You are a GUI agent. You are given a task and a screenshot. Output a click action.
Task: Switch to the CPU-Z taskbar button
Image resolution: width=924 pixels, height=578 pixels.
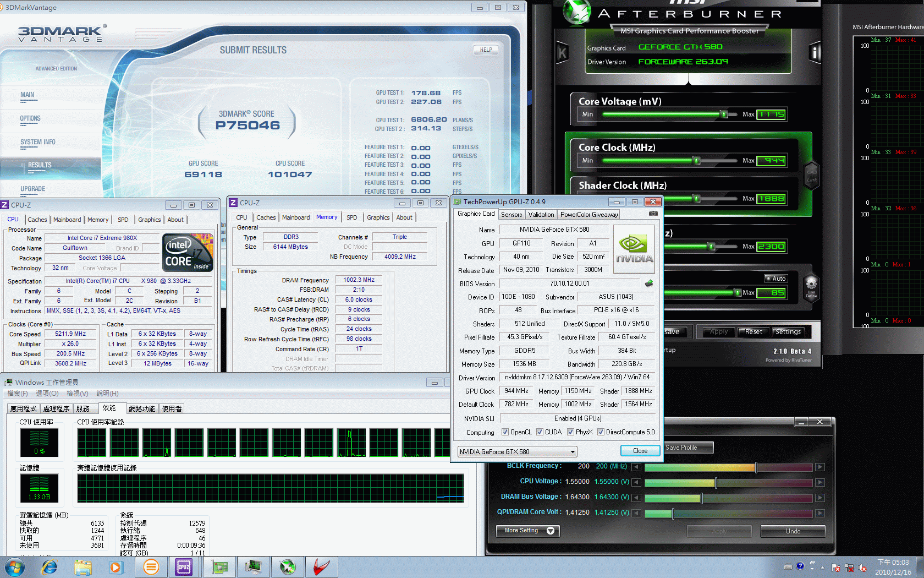pyautogui.click(x=183, y=567)
